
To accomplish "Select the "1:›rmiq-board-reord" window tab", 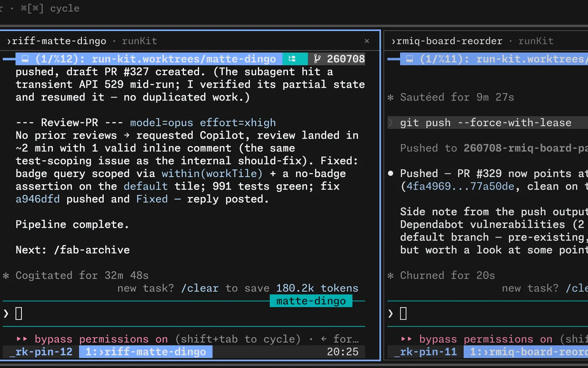I will (x=526, y=352).
